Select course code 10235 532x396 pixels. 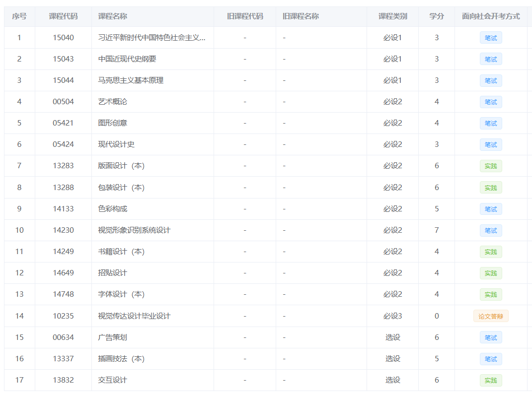pyautogui.click(x=63, y=316)
